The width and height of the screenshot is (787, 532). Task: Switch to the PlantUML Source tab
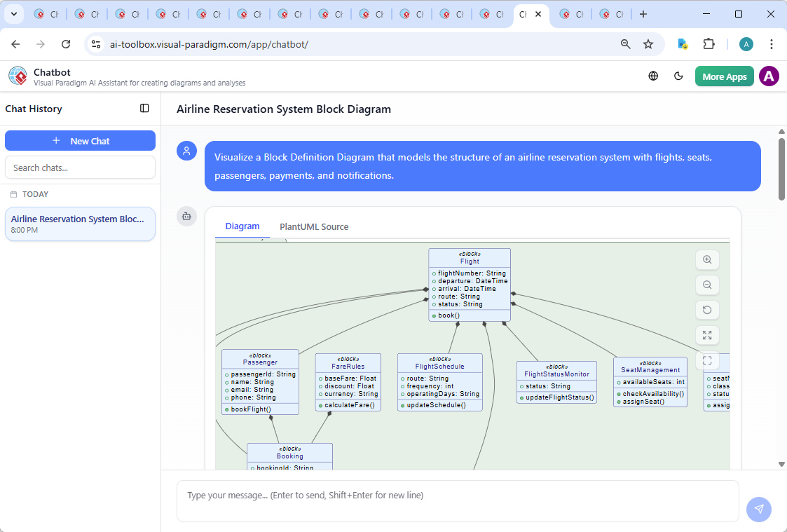pos(313,226)
